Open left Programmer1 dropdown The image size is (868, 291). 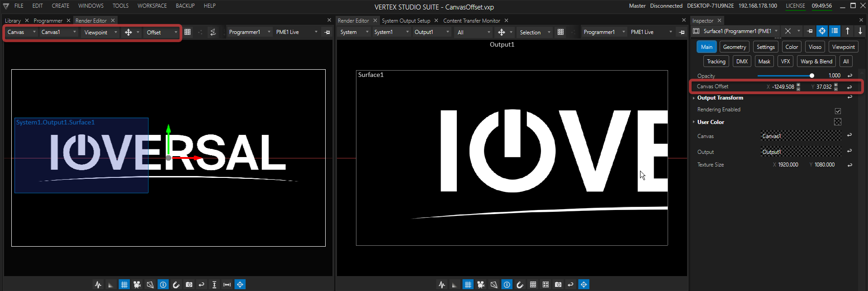pos(250,32)
